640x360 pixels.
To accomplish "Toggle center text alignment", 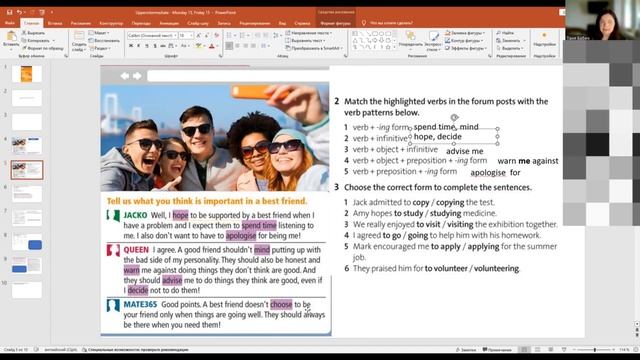I will tap(238, 46).
